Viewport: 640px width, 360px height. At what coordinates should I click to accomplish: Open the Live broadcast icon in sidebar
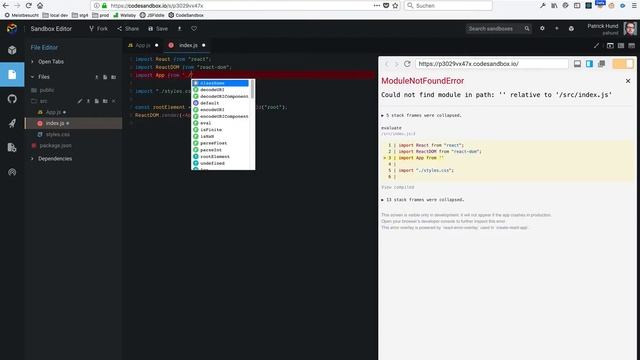click(12, 172)
